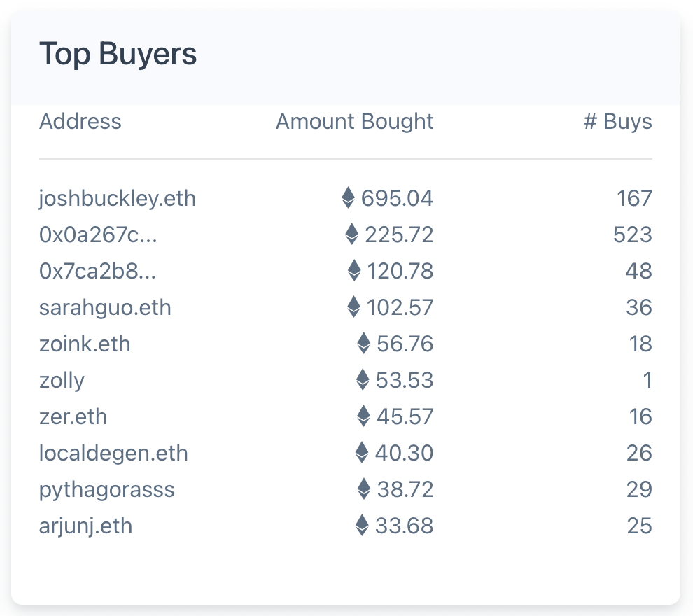Open sarahguo.eth buyer profile
The image size is (693, 616).
[x=105, y=307]
